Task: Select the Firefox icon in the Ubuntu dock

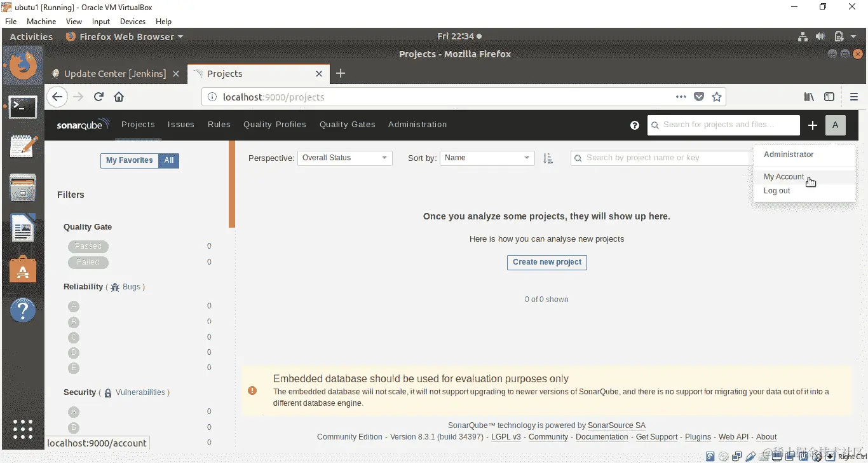Action: coord(23,65)
